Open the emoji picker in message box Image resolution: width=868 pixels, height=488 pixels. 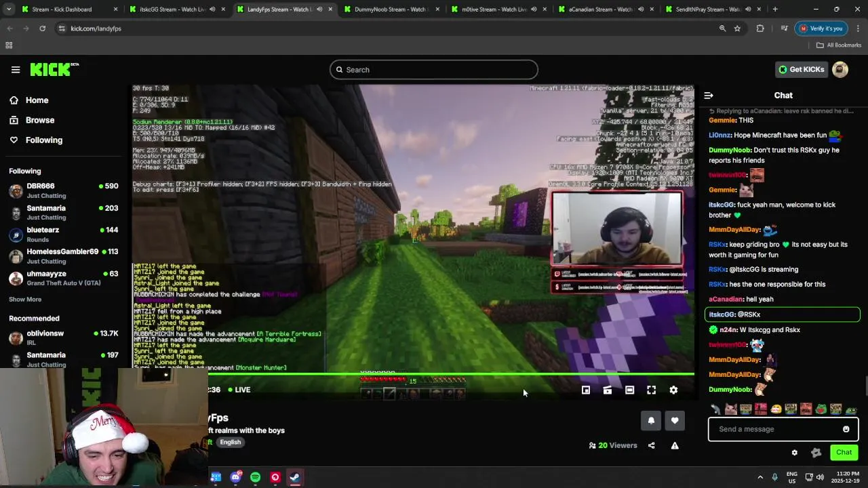pos(846,429)
